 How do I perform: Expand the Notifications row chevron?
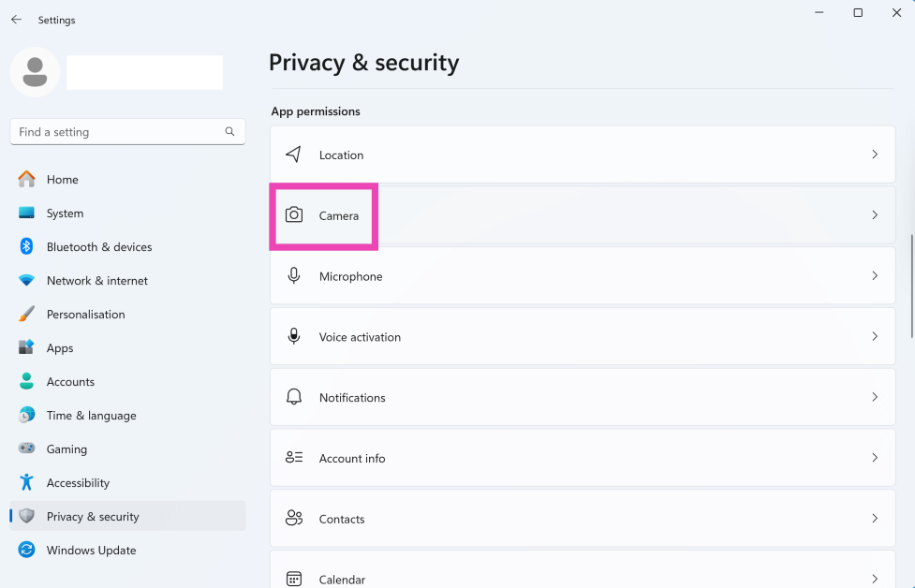875,397
